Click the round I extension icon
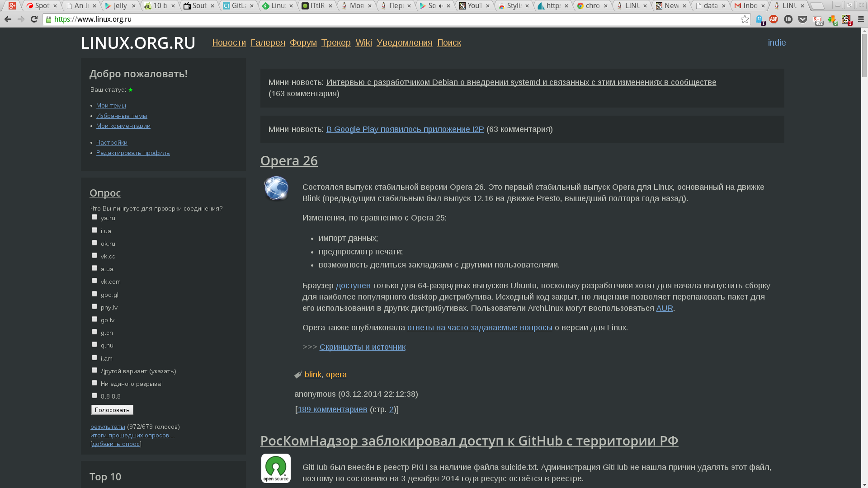868x488 pixels. coord(788,19)
